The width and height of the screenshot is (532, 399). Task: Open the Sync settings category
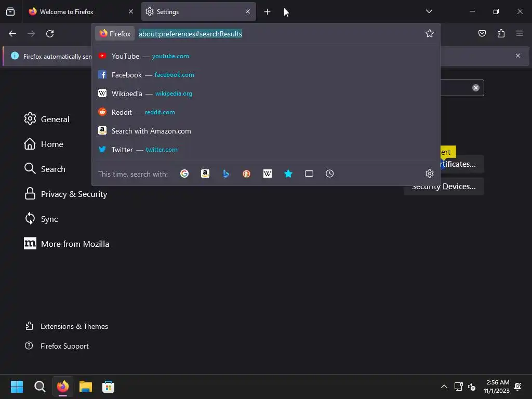point(41,219)
